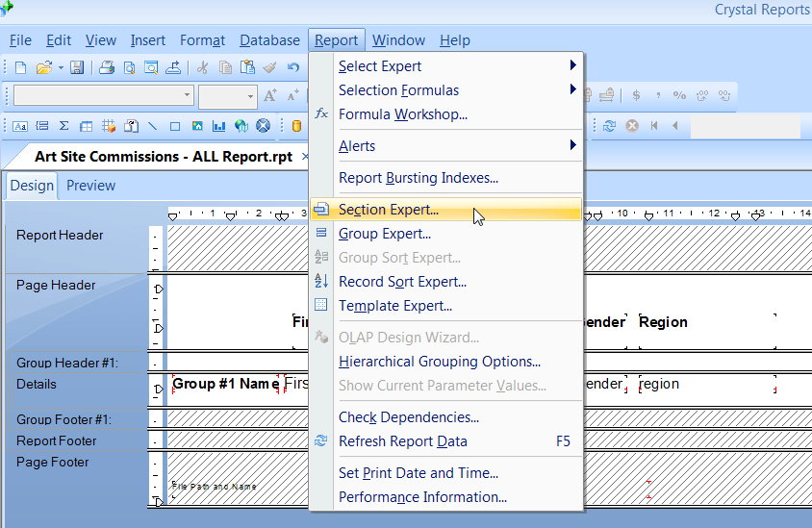The height and width of the screenshot is (528, 812).
Task: Open the Window menu
Action: (398, 40)
